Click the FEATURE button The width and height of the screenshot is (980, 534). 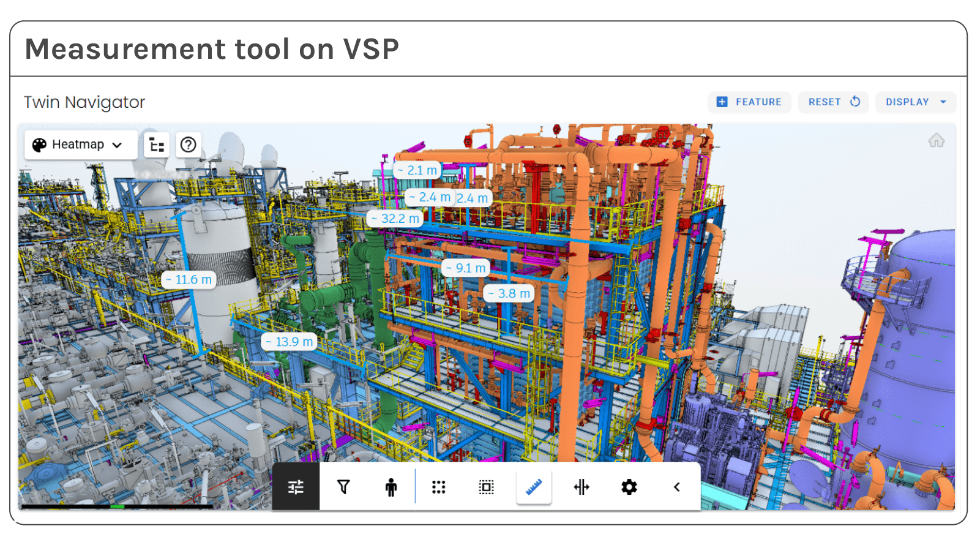tap(749, 102)
